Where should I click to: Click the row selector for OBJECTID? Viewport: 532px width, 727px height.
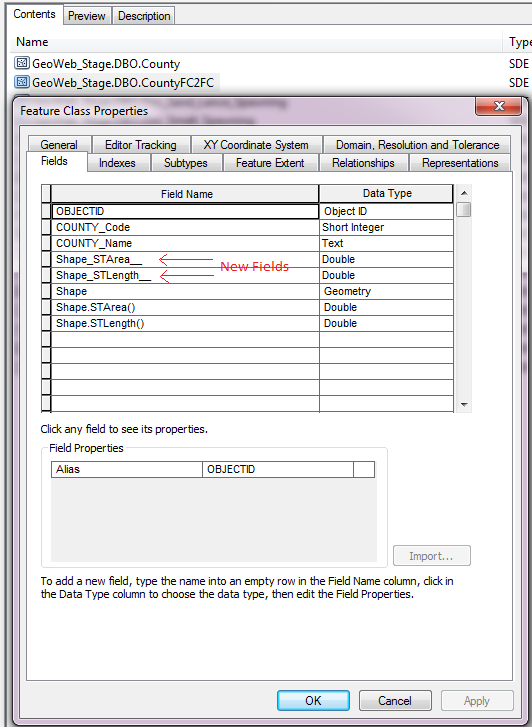click(46, 211)
